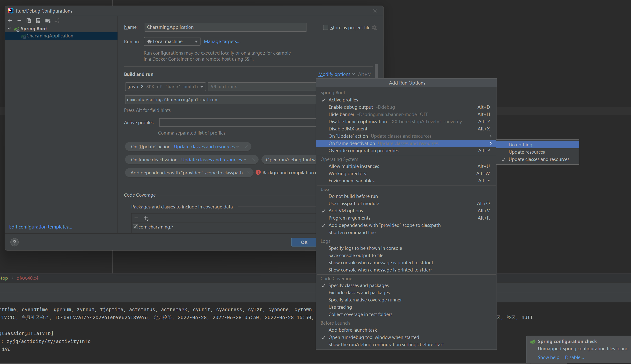Select Save console output to file

click(406, 255)
